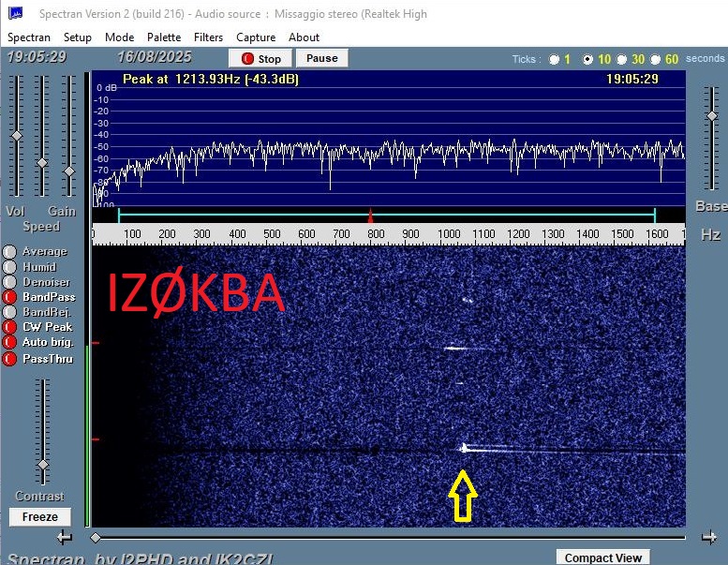Click the Spectran app icon in title bar

15,13
